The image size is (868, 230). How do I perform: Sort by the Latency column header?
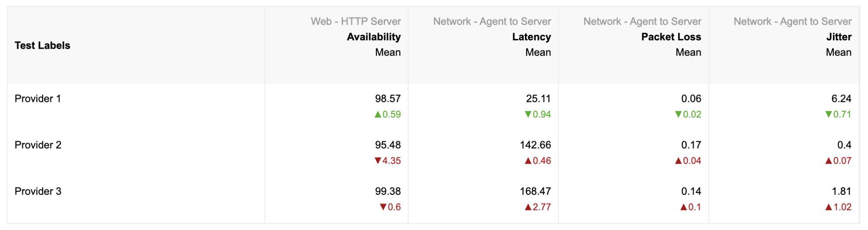[531, 37]
